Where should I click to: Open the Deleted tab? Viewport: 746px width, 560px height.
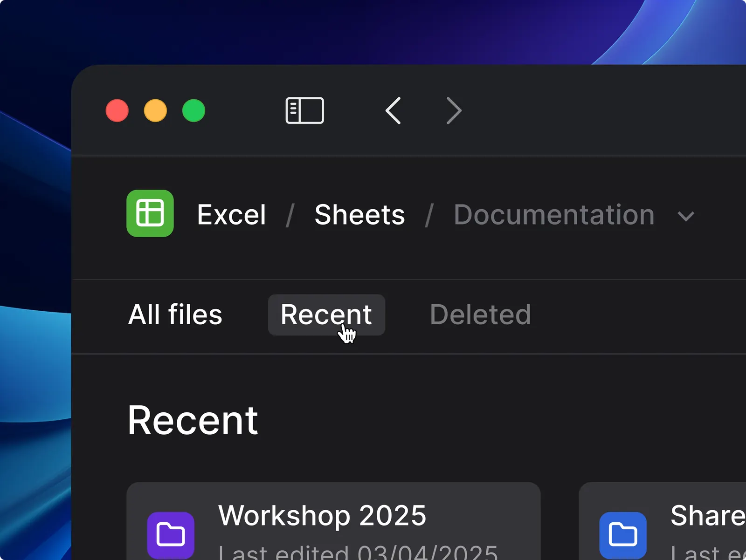point(480,314)
